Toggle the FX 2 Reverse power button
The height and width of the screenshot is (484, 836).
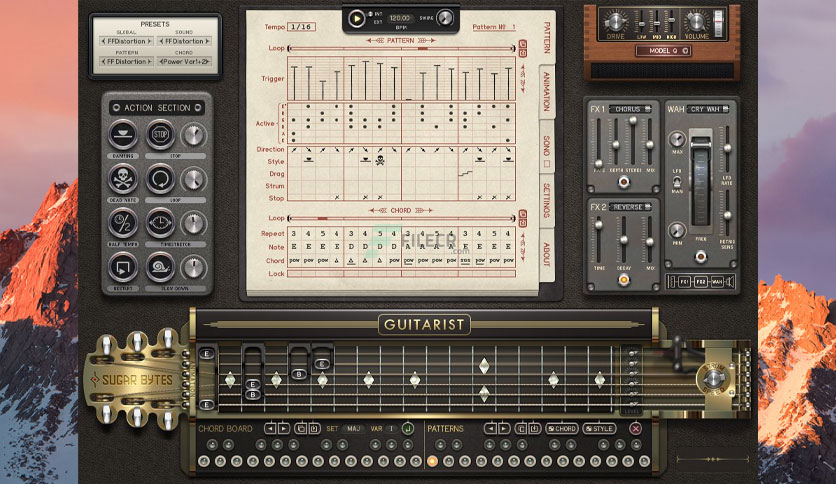pos(623,279)
